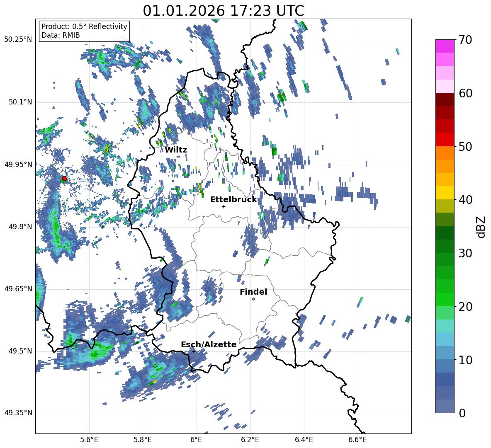Click the bright red colorbar segment near 50
Screen dimensions: 491x448
pyautogui.click(x=445, y=140)
